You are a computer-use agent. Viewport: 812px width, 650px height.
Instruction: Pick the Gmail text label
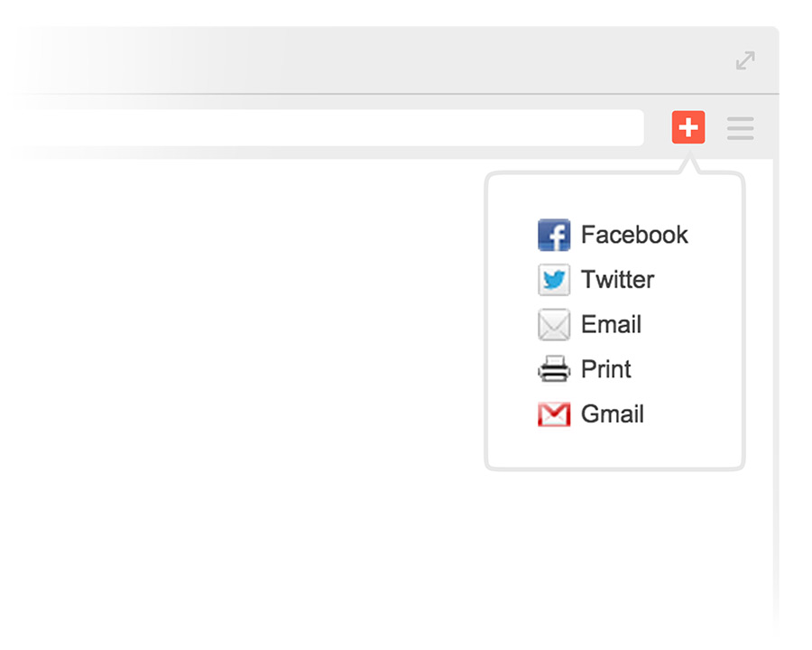[613, 414]
